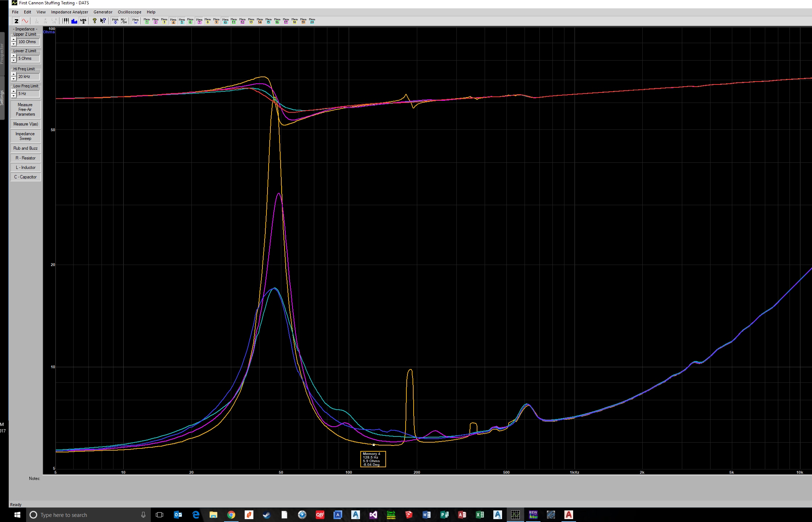Screen dimensions: 812x522
Task: Click the Mem 7 memory icon
Action: [199, 21]
